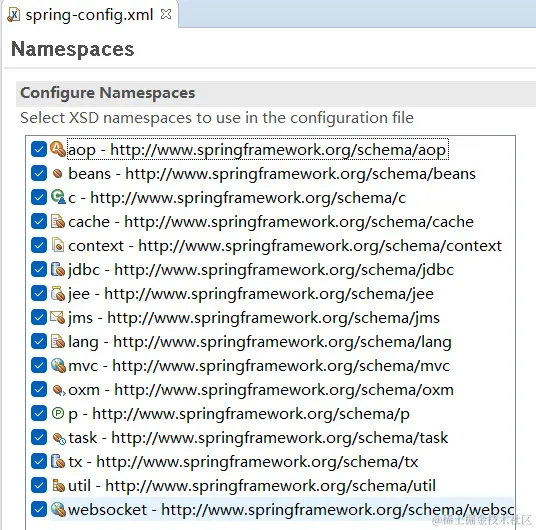Close the spring-config.xml tab
The height and width of the screenshot is (530, 536).
pos(166,14)
